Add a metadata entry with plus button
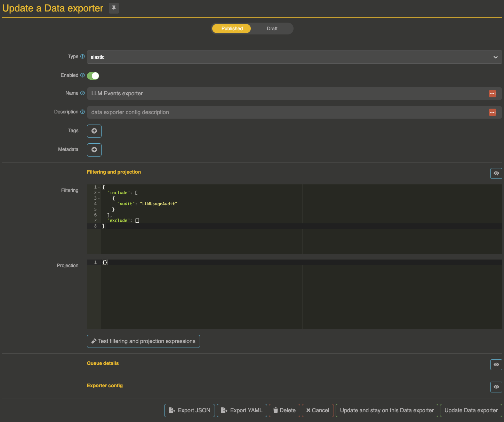 94,150
